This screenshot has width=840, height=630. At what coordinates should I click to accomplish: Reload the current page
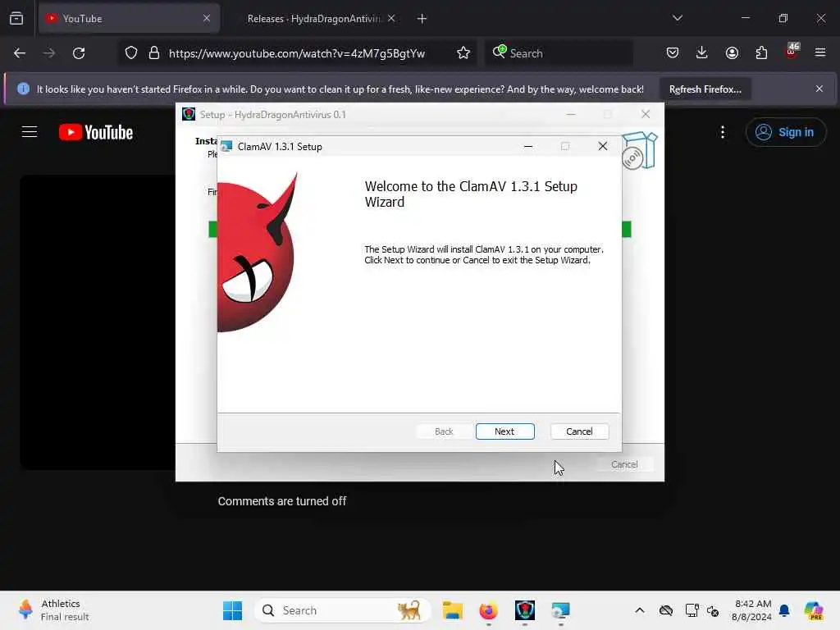tap(79, 53)
